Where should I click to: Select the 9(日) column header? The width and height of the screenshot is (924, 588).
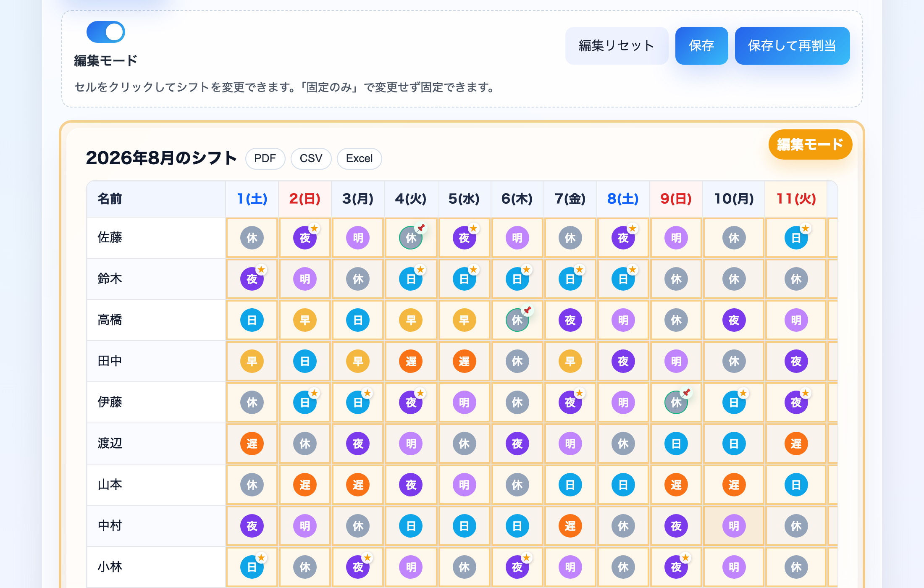coord(676,199)
